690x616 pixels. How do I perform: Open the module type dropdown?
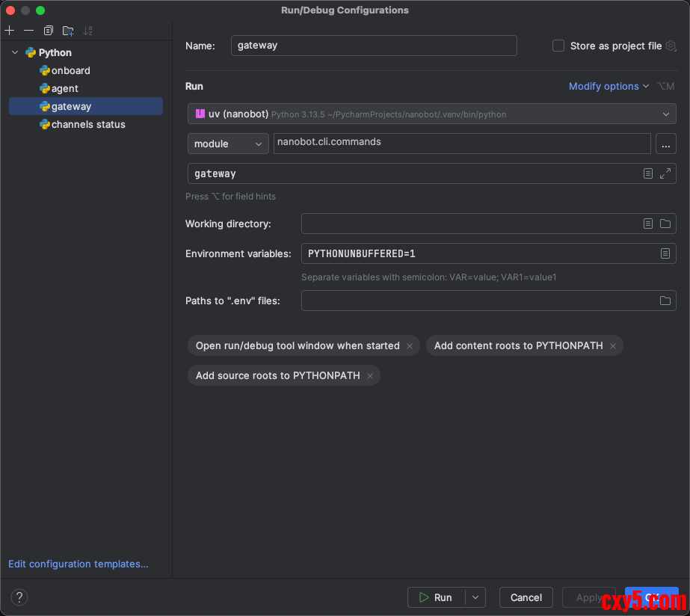click(x=228, y=144)
